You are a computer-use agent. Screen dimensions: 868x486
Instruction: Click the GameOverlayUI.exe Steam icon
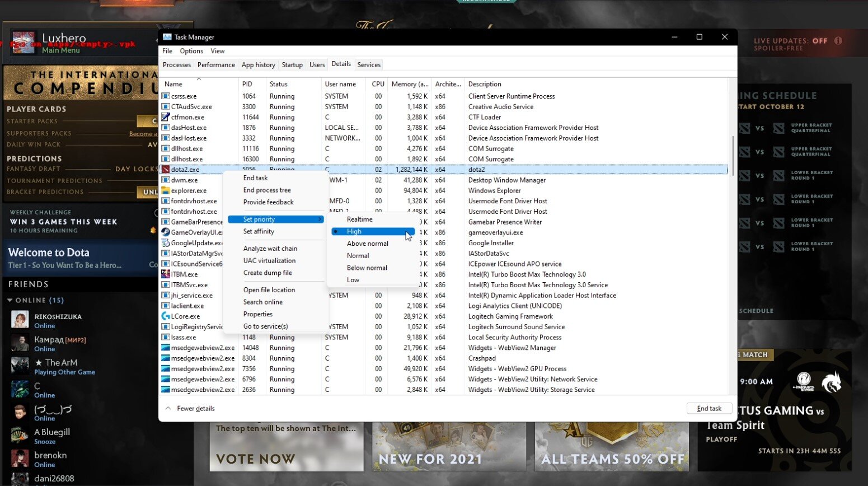pyautogui.click(x=166, y=232)
